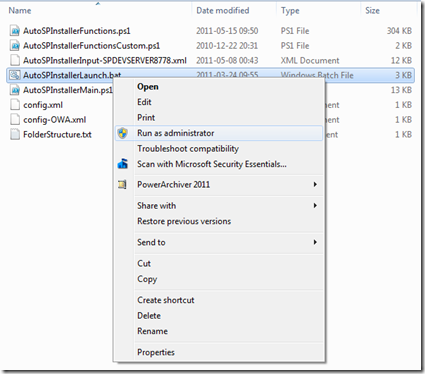Open Properties from the context menu
Image resolution: width=425 pixels, height=374 pixels.
[x=219, y=352]
